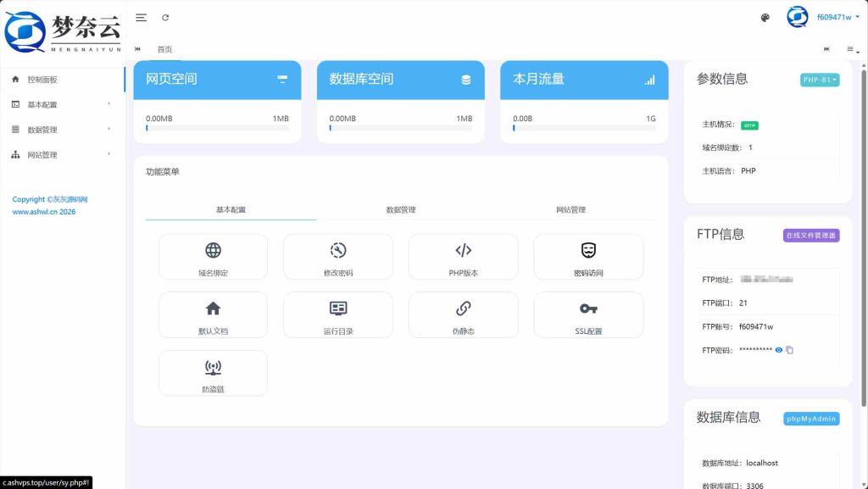Open 密码访问 mask icon

tap(588, 250)
